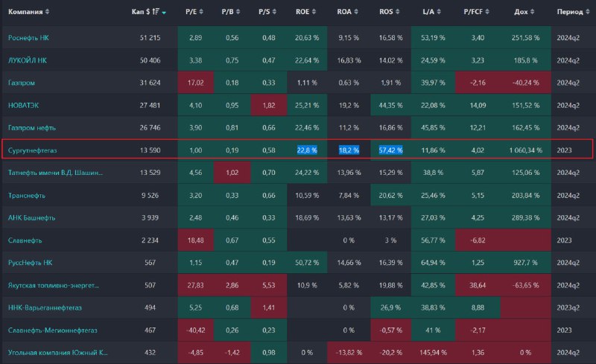Click НОВАТЭК P/S cell 1,82
The height and width of the screenshot is (364, 596).
pos(269,105)
